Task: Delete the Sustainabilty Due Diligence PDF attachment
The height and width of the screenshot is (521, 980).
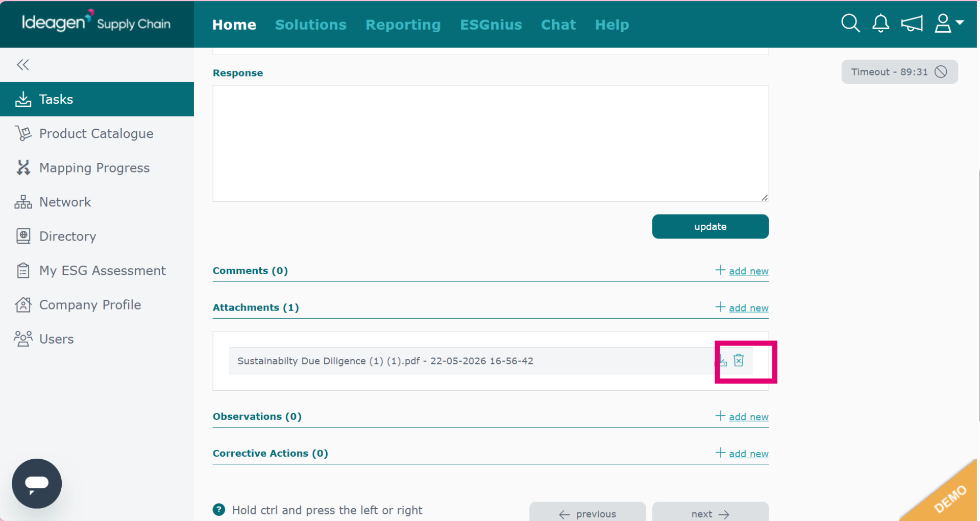Action: click(739, 361)
